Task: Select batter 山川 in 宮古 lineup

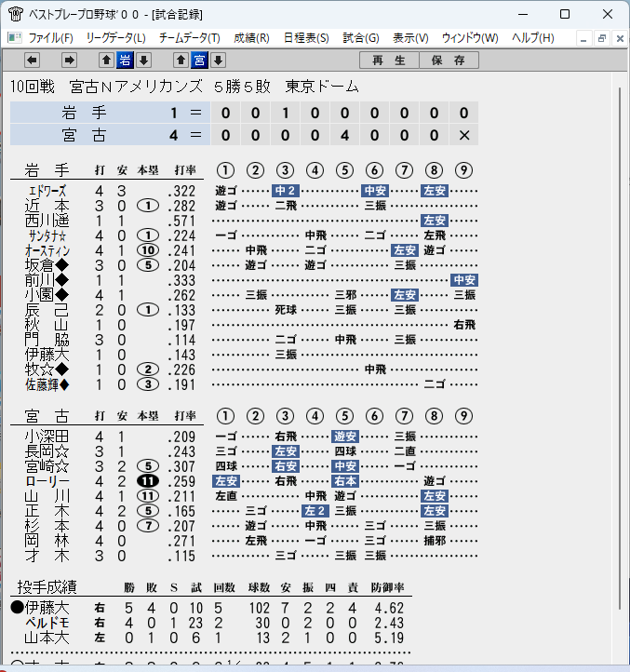Action: tap(47, 496)
